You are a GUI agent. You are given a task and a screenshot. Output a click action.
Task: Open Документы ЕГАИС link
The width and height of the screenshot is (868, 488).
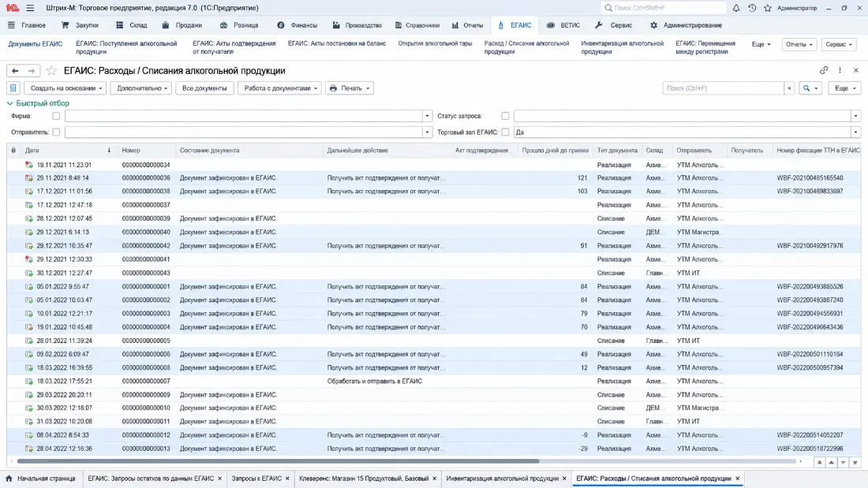click(36, 43)
